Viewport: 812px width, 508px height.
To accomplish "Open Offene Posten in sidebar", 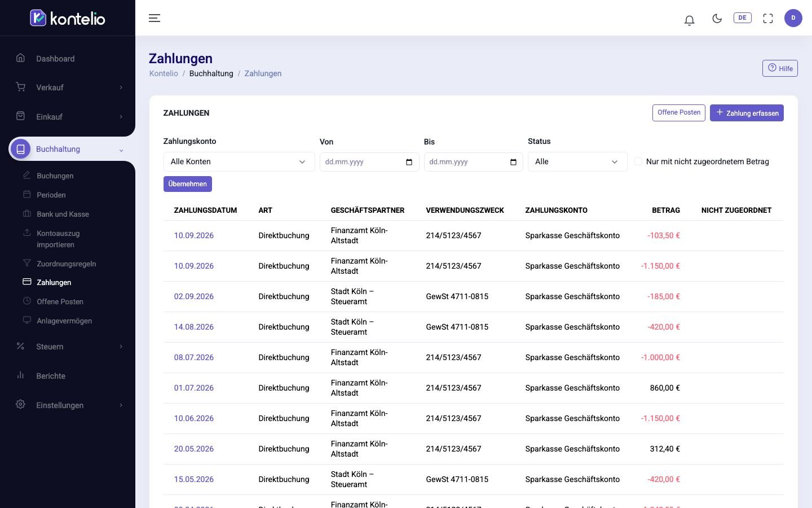I will coord(60,301).
